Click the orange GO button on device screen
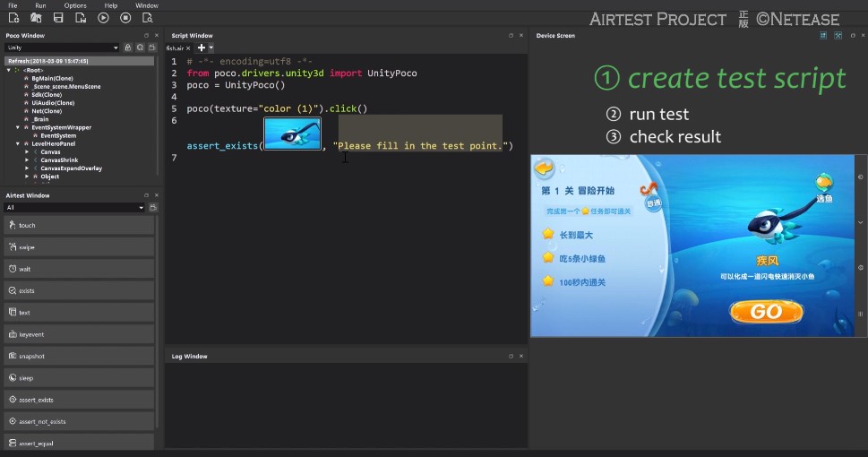Image resolution: width=868 pixels, height=457 pixels. (766, 311)
